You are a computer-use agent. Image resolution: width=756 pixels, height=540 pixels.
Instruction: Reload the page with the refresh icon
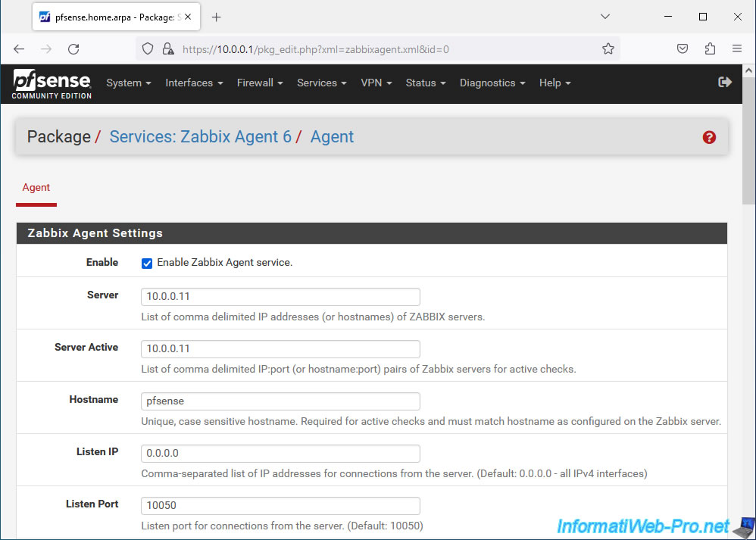73,48
